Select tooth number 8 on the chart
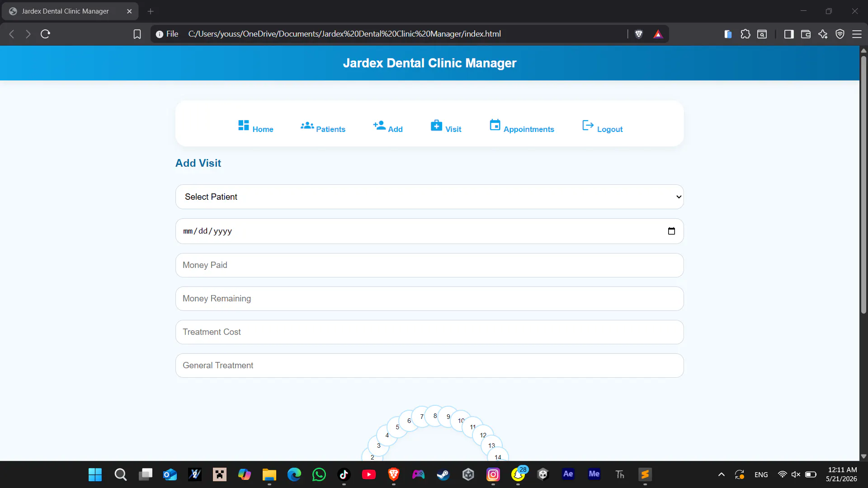This screenshot has width=868, height=488. pos(435,416)
